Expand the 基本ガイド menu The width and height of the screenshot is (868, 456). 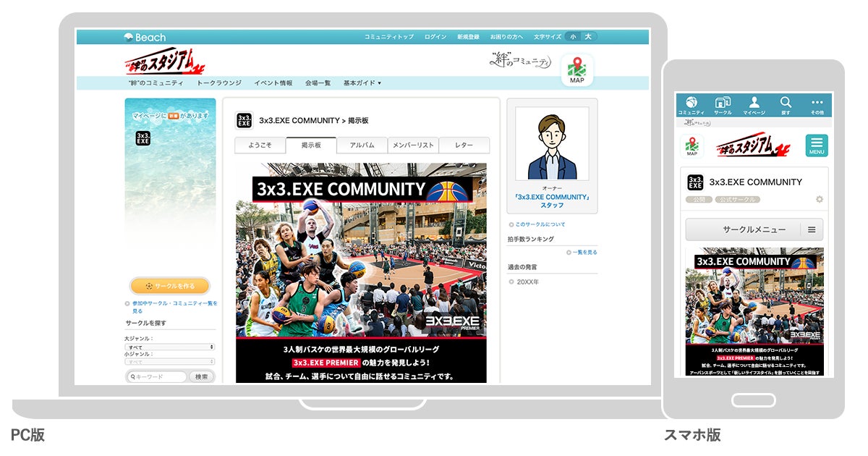coord(360,82)
